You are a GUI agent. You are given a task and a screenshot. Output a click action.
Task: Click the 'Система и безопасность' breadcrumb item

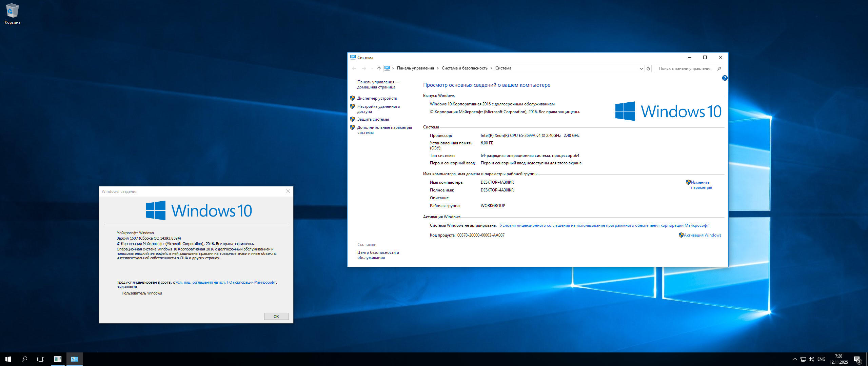[x=464, y=68]
